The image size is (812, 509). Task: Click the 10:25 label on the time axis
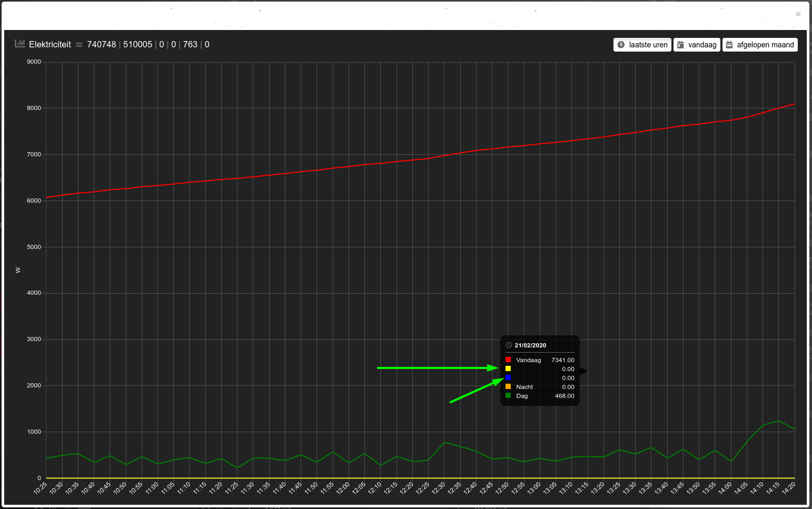click(41, 488)
